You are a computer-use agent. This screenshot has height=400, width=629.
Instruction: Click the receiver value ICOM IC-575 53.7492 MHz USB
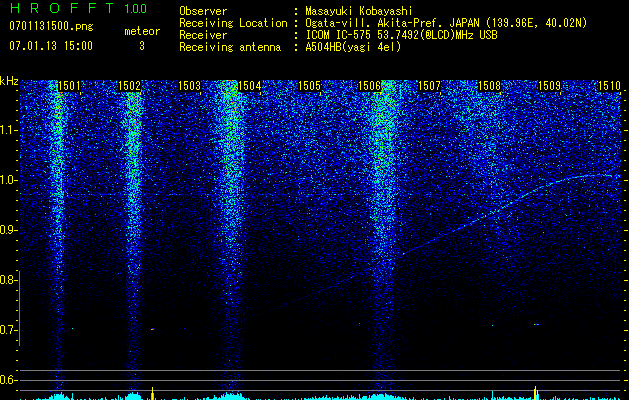pyautogui.click(x=401, y=35)
